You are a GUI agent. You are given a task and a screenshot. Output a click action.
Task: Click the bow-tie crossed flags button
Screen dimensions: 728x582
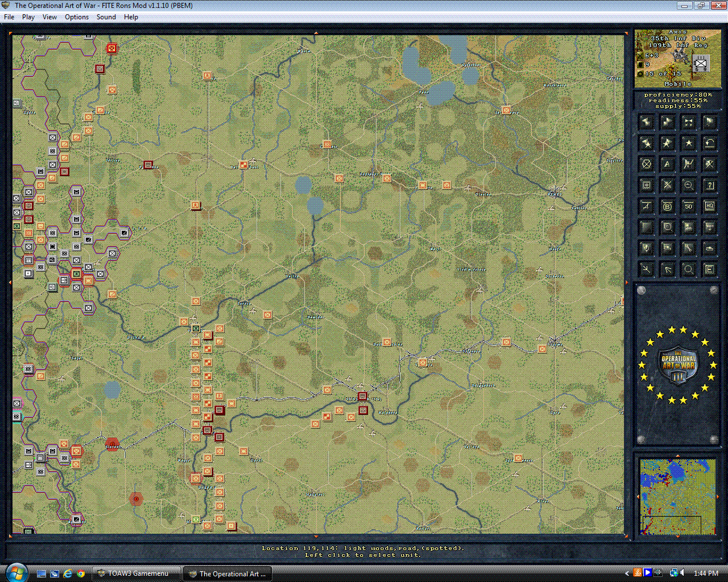pos(688,122)
